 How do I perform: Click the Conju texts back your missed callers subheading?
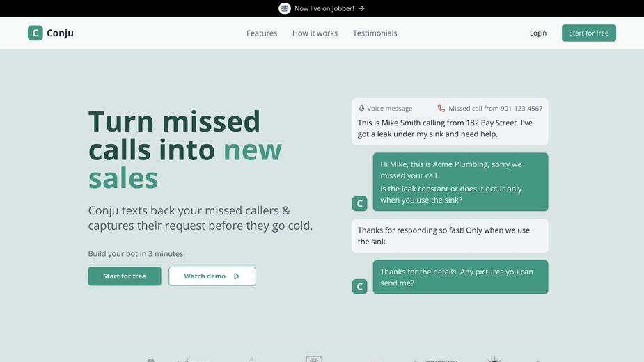[x=201, y=218]
